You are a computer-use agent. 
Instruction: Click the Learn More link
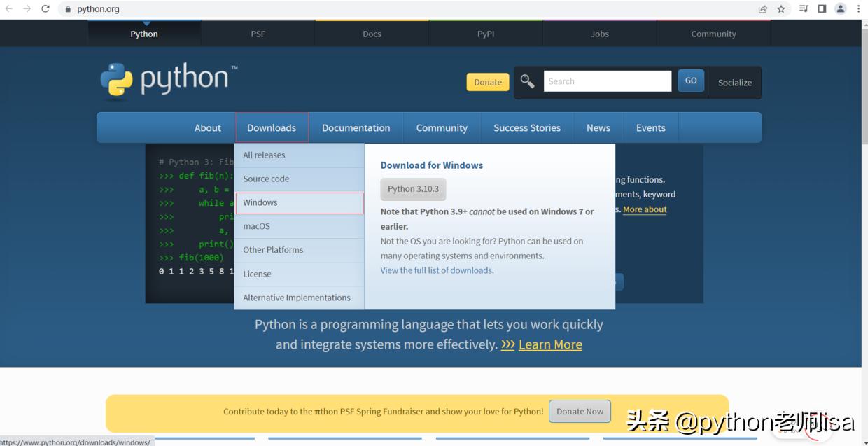click(x=550, y=344)
